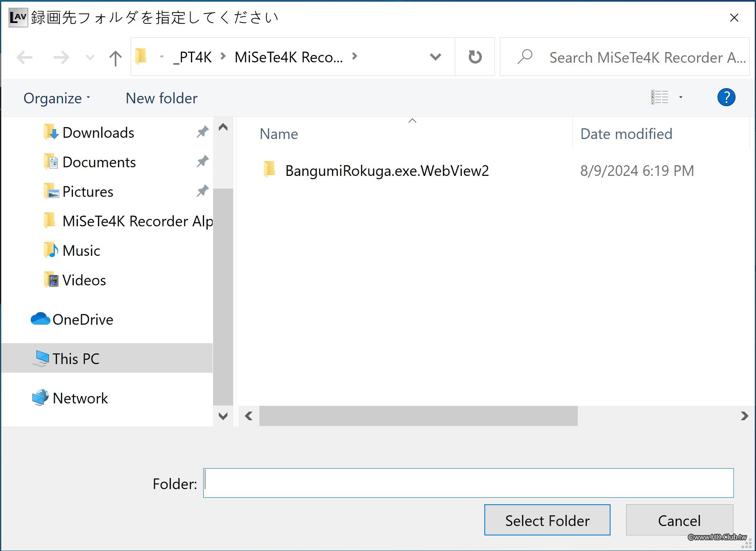The image size is (756, 551).
Task: Select Network in the navigation pane
Action: (x=80, y=398)
